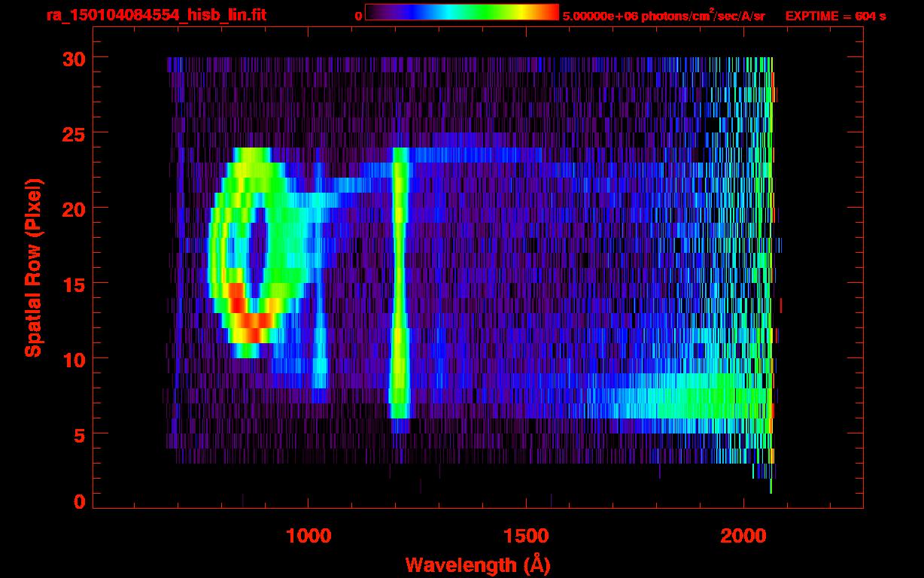
Task: Click the color bar minimum label 0
Action: pyautogui.click(x=359, y=16)
